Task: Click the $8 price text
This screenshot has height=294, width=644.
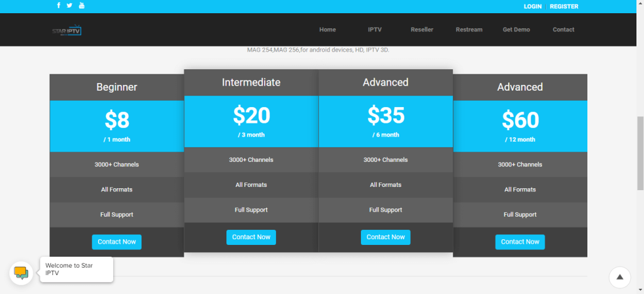Action: (117, 120)
